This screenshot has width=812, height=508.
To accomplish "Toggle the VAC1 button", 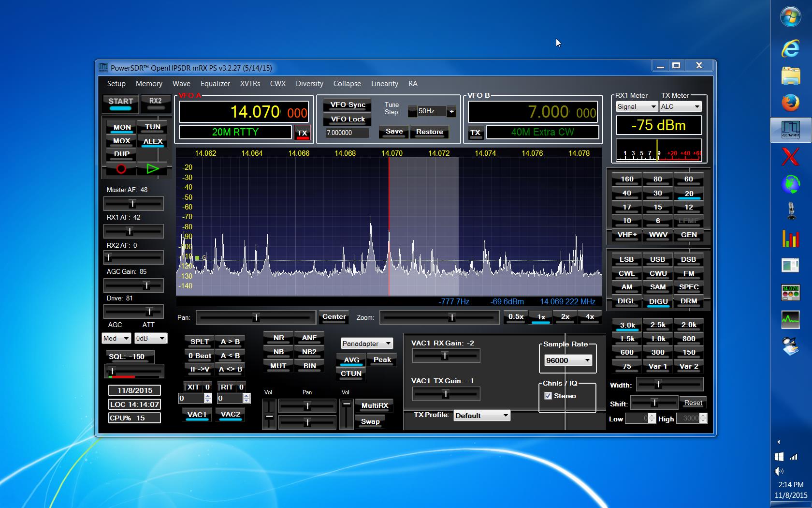I will click(x=197, y=415).
